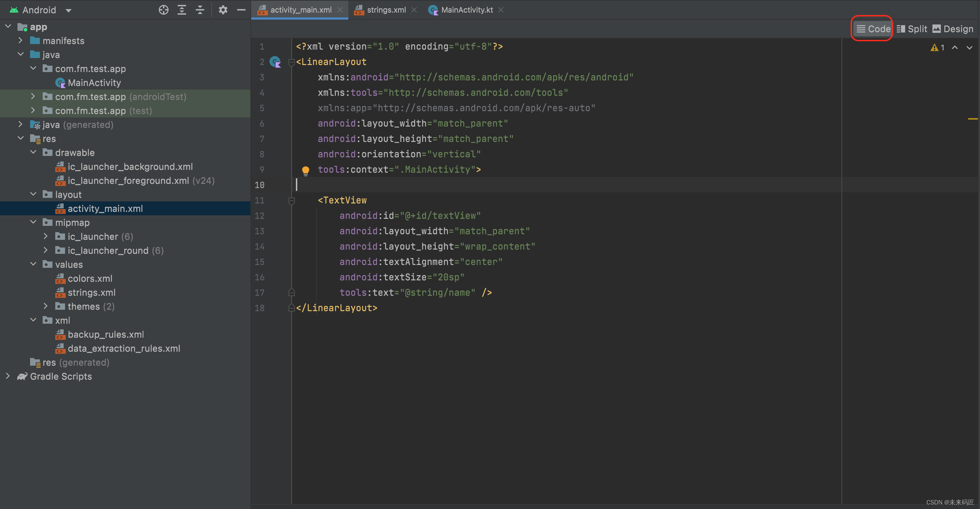980x509 pixels.
Task: Click the Select Opened File target icon
Action: pos(164,10)
